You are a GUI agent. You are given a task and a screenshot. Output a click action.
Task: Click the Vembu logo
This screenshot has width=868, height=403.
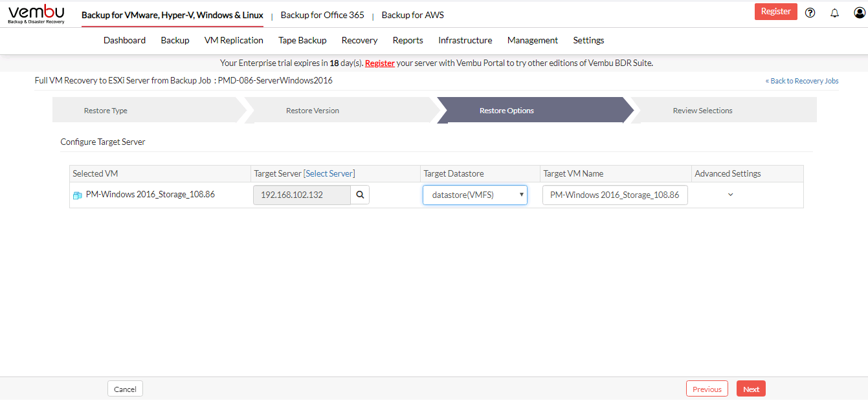[36, 14]
